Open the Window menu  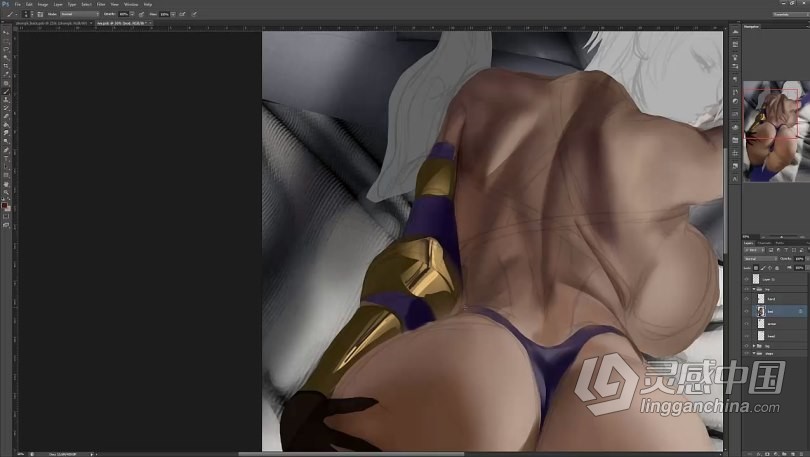[x=131, y=4]
